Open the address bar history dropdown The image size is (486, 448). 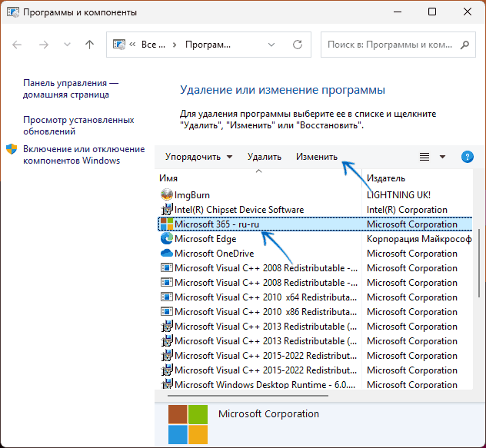click(x=271, y=45)
